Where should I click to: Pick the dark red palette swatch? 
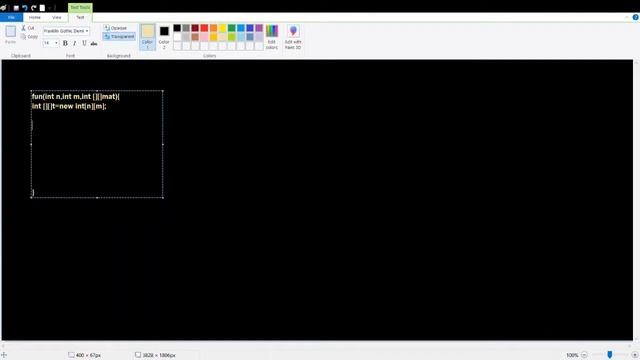tap(195, 28)
